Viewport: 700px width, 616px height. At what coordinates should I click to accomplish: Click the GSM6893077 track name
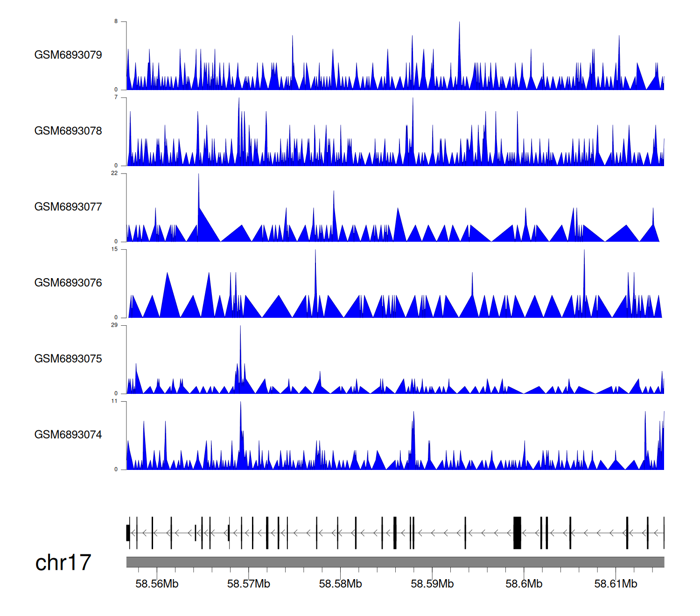[68, 207]
